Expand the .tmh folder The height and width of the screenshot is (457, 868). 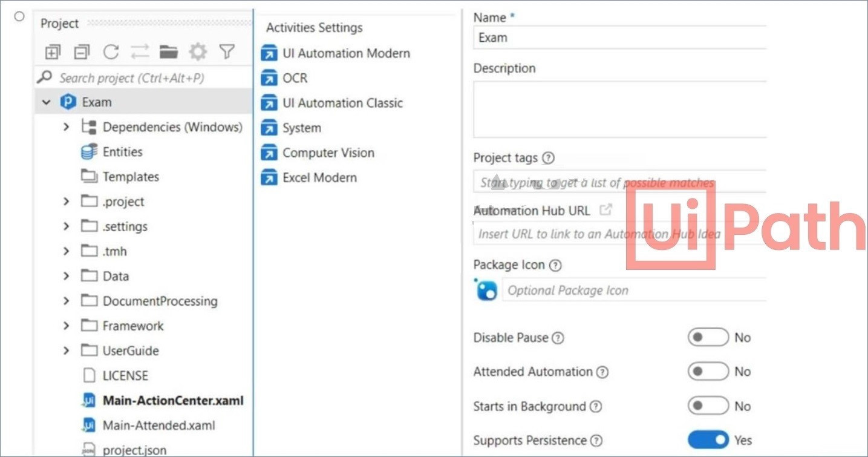[67, 251]
